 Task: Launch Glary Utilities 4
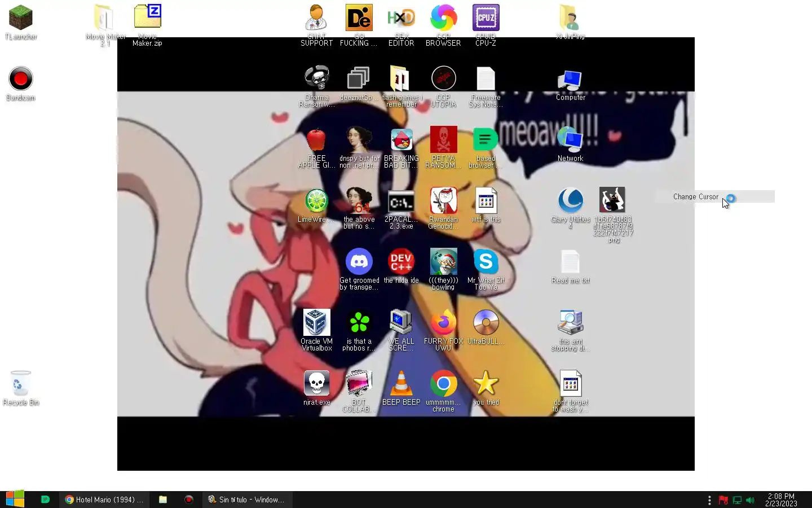(x=570, y=201)
